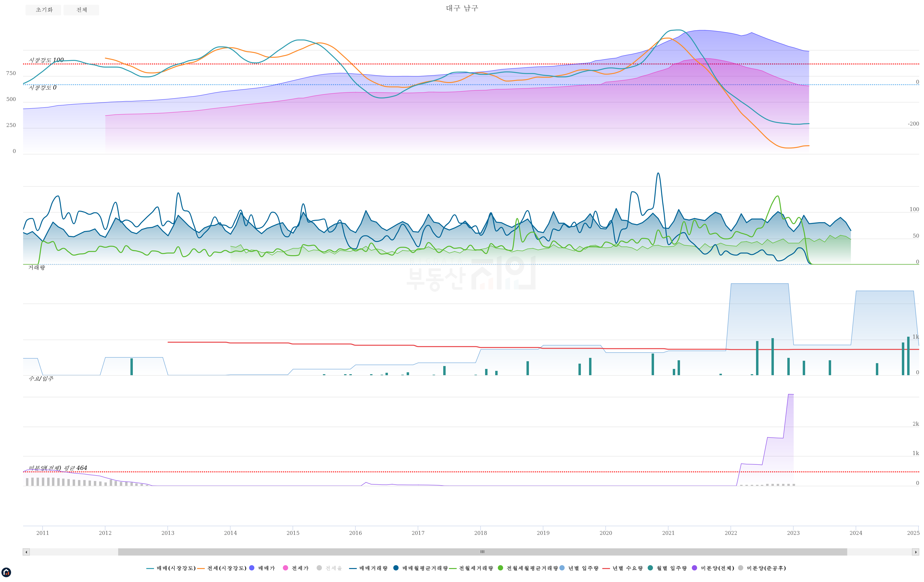This screenshot has height=582, width=924.
Task: Toggle the 전세(시장강도) legend series
Action: point(226,568)
